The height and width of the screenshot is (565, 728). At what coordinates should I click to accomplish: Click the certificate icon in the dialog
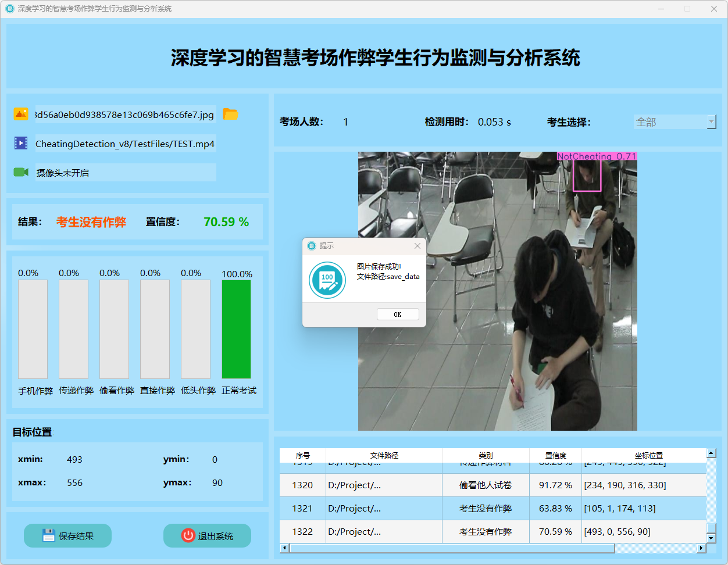(327, 280)
